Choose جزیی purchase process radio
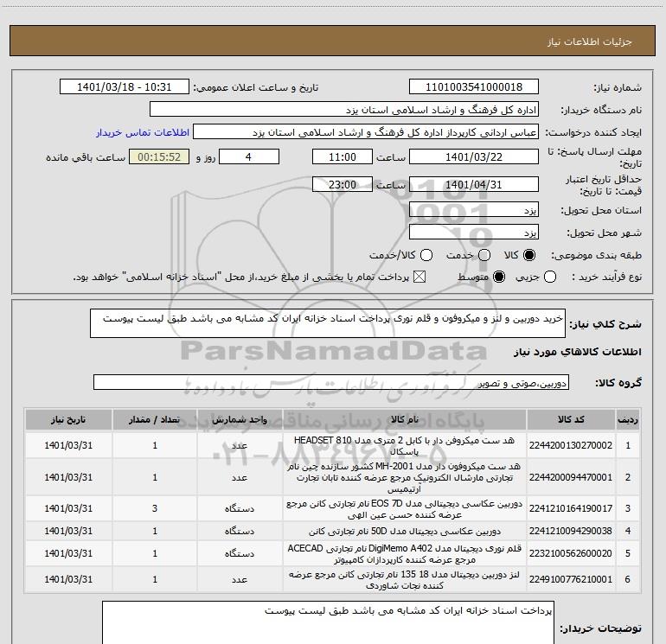This screenshot has height=644, width=666. coord(550,277)
